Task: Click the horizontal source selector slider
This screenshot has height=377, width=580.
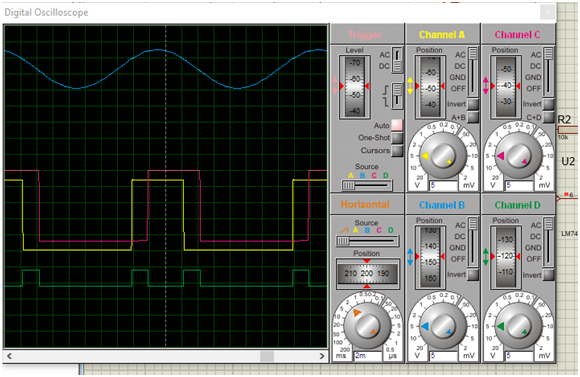Action: coord(367,241)
